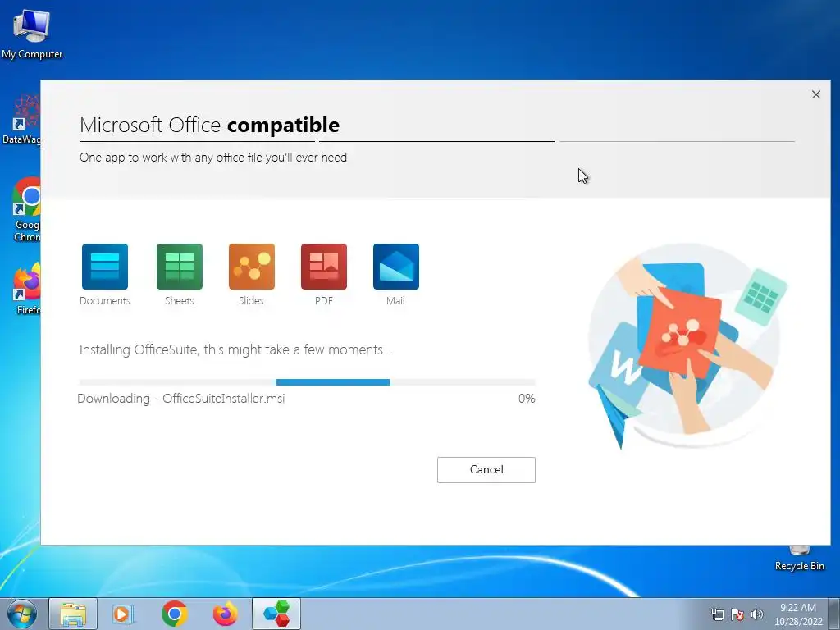The width and height of the screenshot is (840, 630).
Task: Open Chrome from the taskbar
Action: [174, 614]
